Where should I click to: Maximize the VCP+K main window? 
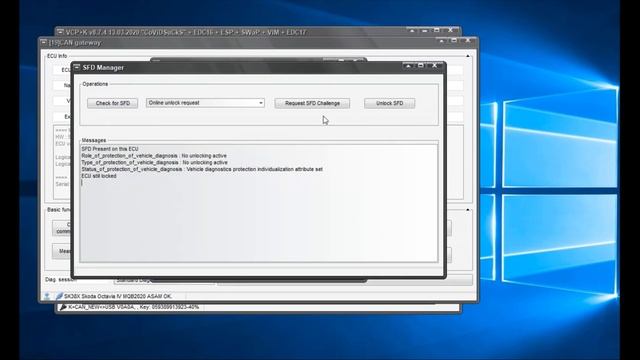[437, 30]
